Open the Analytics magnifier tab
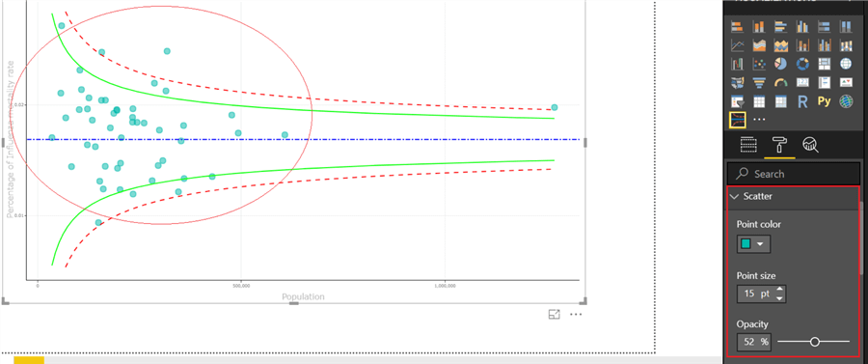The image size is (868, 364). click(810, 145)
